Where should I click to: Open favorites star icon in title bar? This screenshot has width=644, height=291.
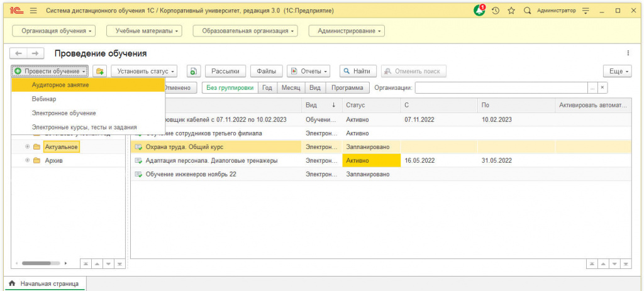tap(511, 11)
